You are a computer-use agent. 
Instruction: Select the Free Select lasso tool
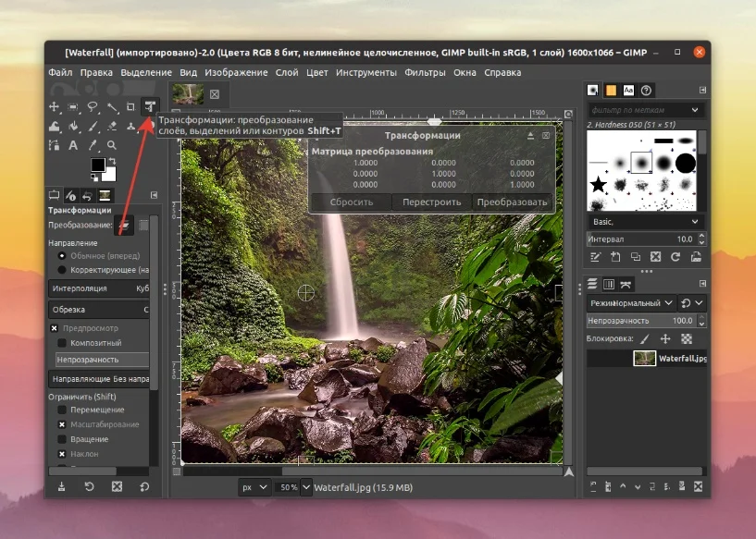coord(93,107)
